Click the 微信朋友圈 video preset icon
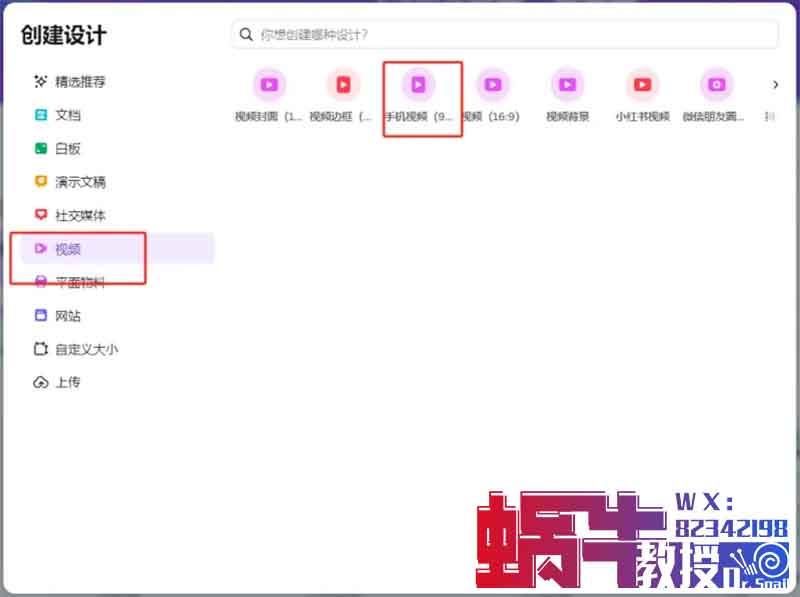This screenshot has width=800, height=597. 716,85
